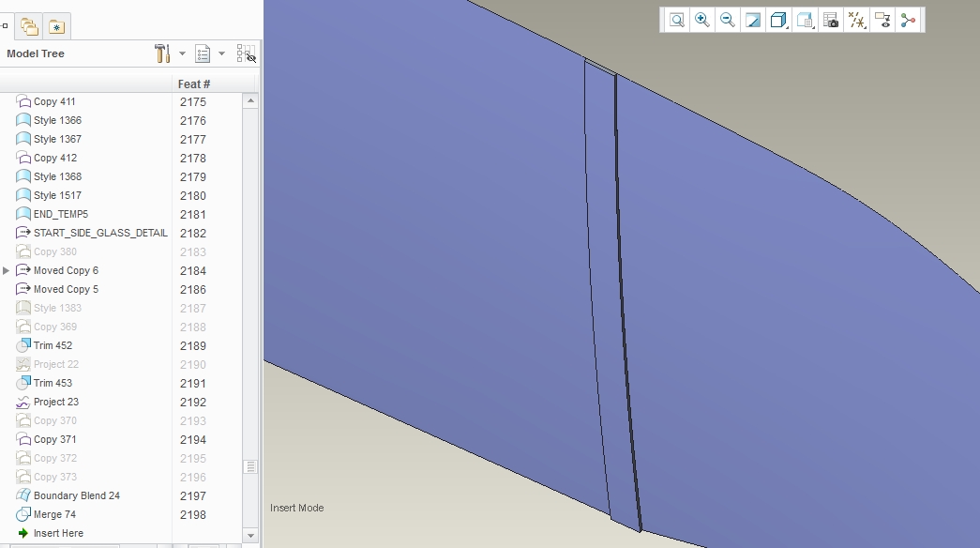Image resolution: width=980 pixels, height=548 pixels.
Task: Click feature number 2198 cell
Action: click(193, 515)
